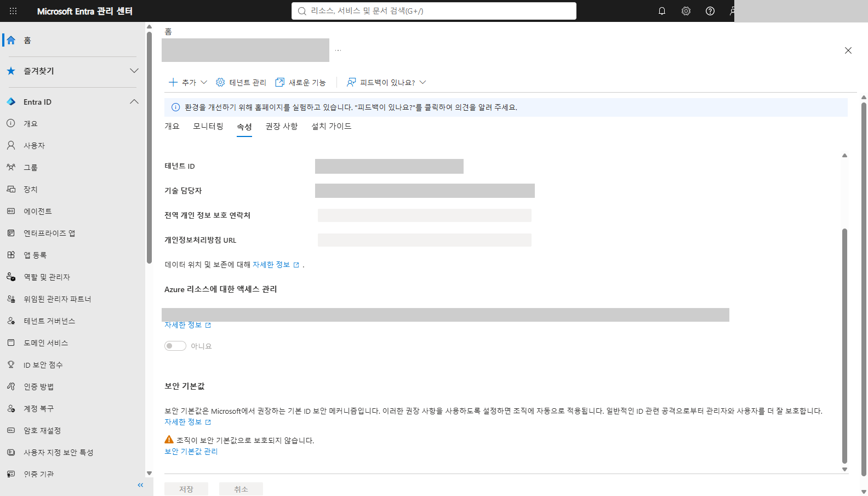This screenshot has height=496, width=868.
Task: Click the top search bar
Action: [x=434, y=11]
